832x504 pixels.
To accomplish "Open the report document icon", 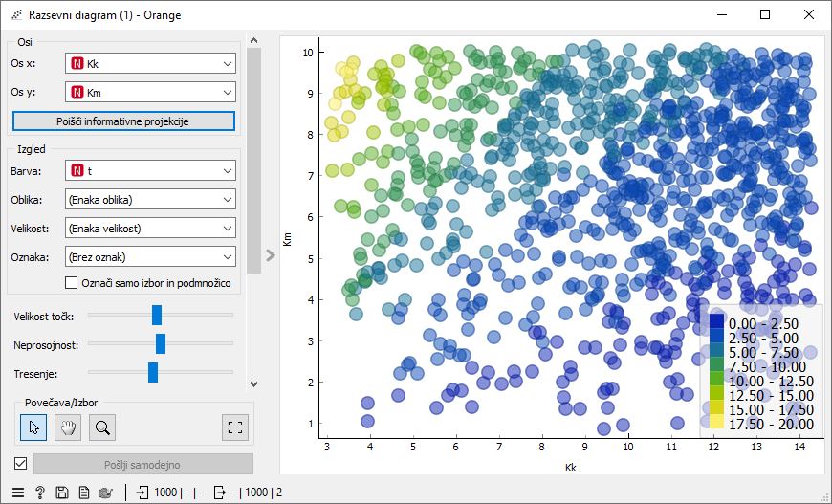I will [x=84, y=493].
